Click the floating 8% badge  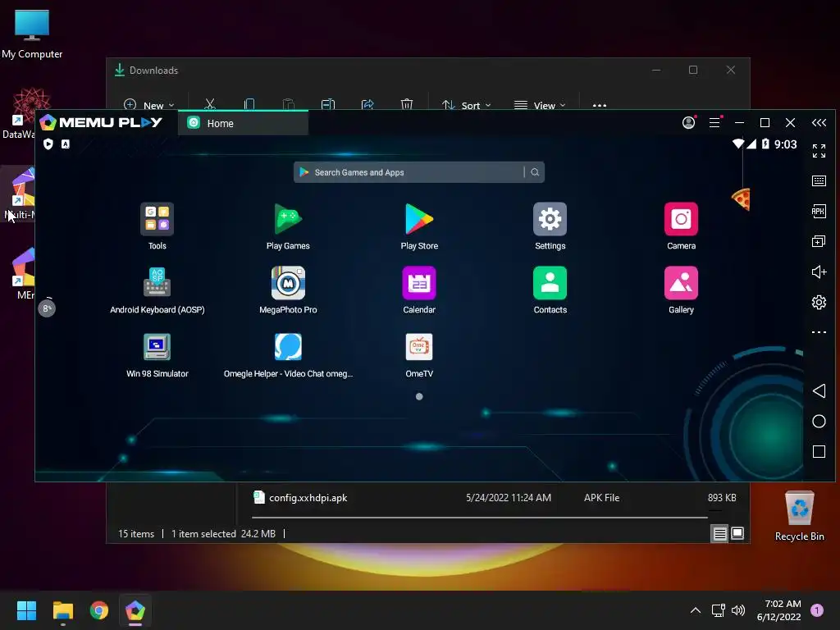(x=47, y=308)
